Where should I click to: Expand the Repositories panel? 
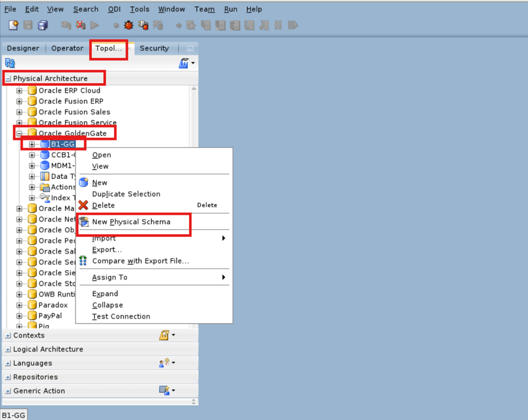7,377
